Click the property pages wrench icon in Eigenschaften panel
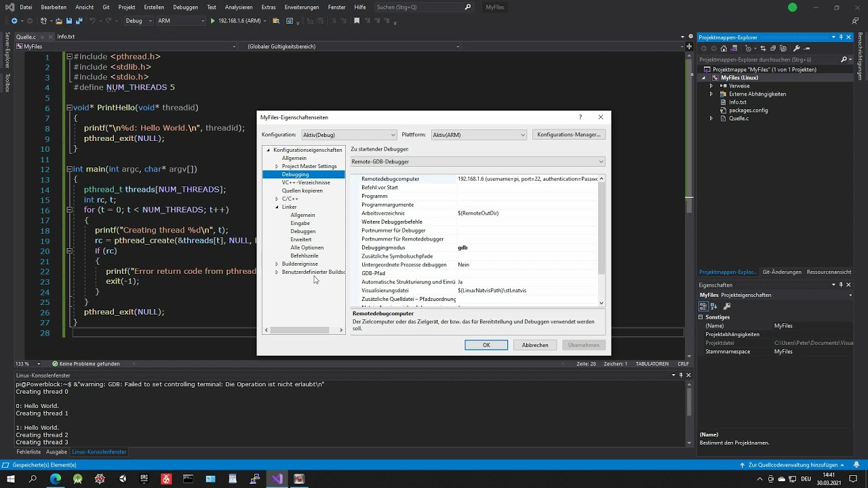868x488 pixels. (x=727, y=306)
